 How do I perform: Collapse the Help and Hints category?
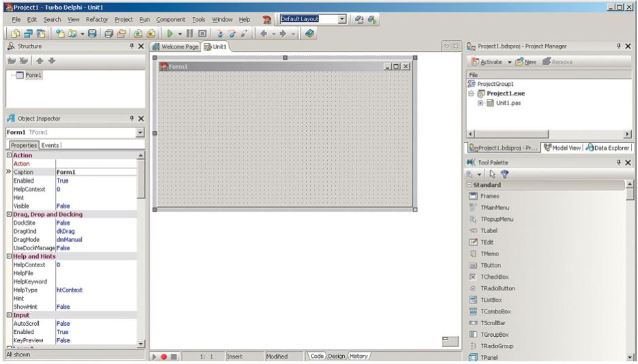click(9, 256)
